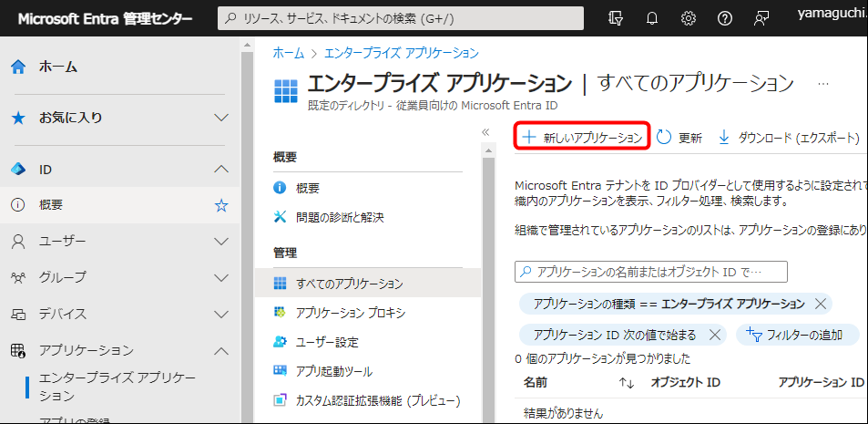Click the download arrow icon
868x424 pixels.
[723, 138]
